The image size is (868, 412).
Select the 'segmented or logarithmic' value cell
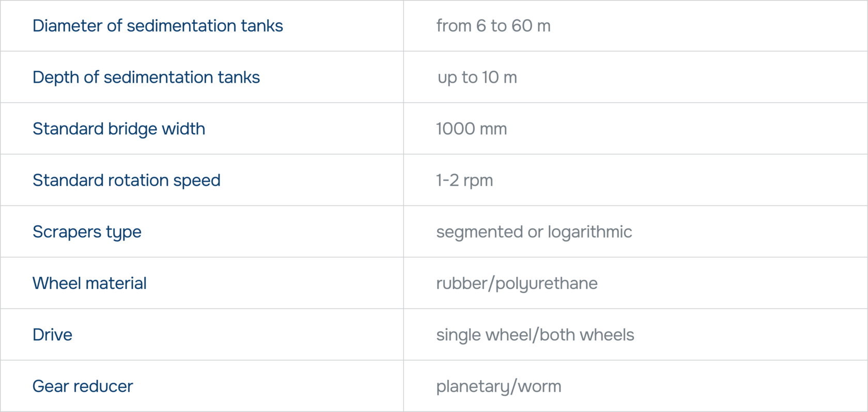pyautogui.click(x=534, y=232)
